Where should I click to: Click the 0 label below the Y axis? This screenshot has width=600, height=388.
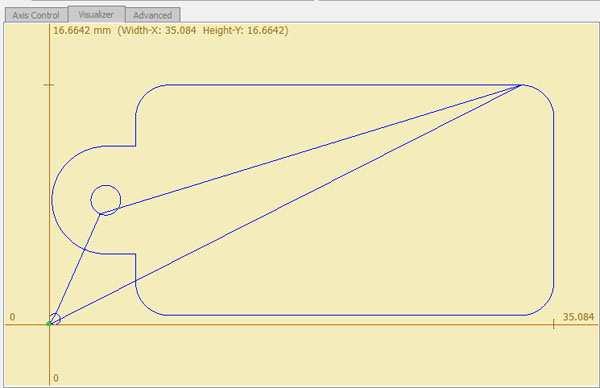56,378
